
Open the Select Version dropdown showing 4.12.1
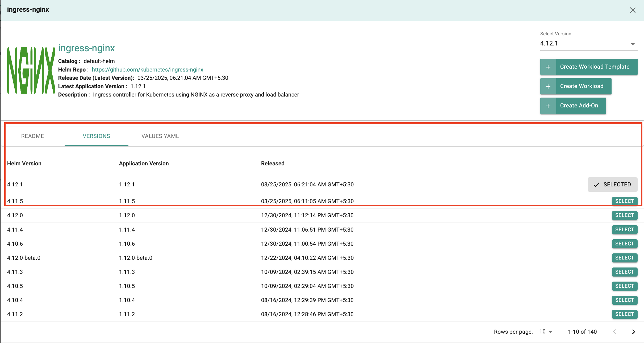click(588, 44)
